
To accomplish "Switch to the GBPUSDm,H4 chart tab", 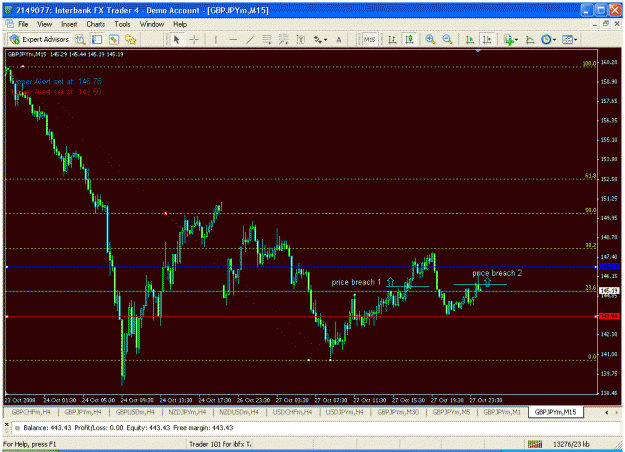I will click(135, 412).
